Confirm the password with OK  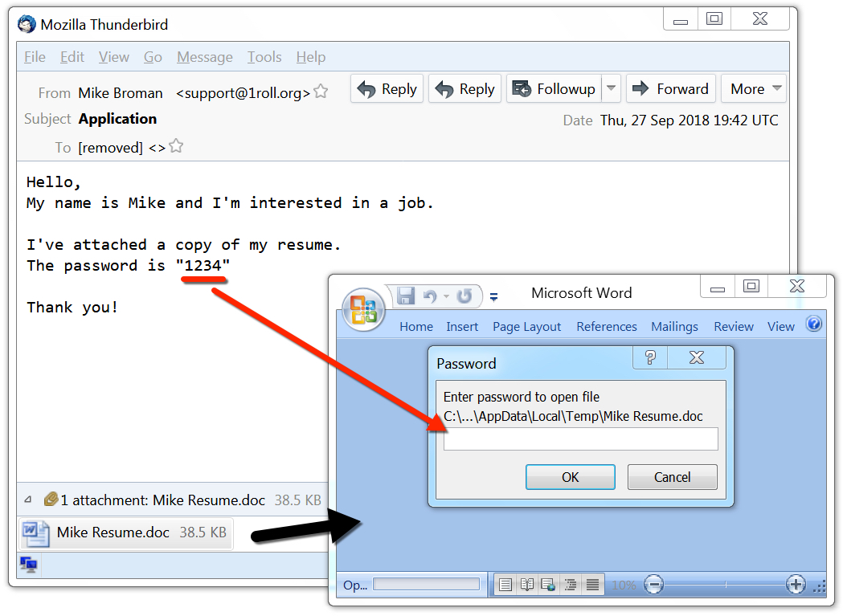(x=571, y=477)
